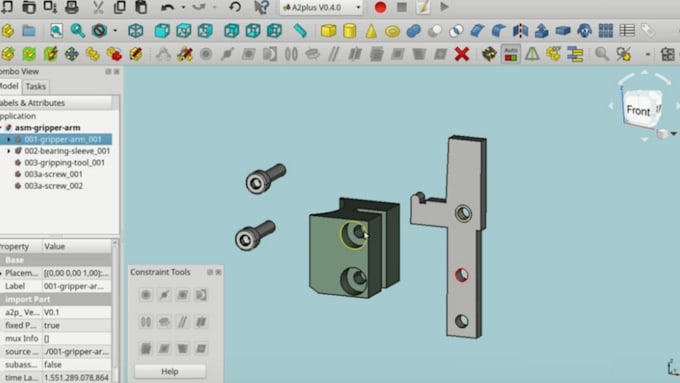Click the source path value field
The height and width of the screenshot is (383, 680).
(x=76, y=351)
